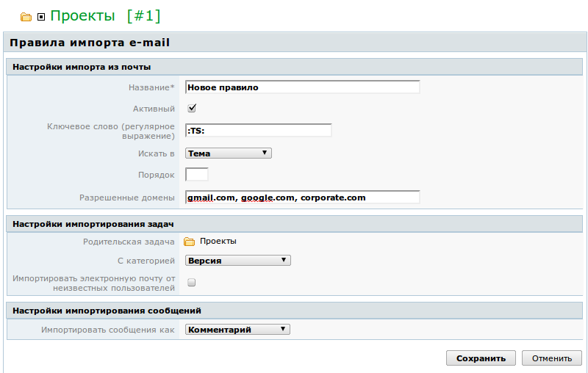Open the Проекты [#1] heading link
The width and height of the screenshot is (588, 373).
click(x=105, y=15)
